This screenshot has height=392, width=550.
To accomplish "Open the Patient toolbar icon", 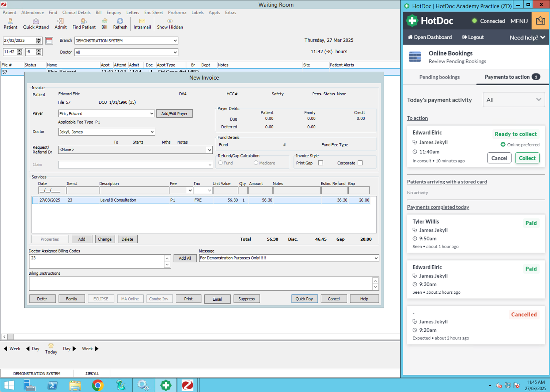I will tap(10, 24).
